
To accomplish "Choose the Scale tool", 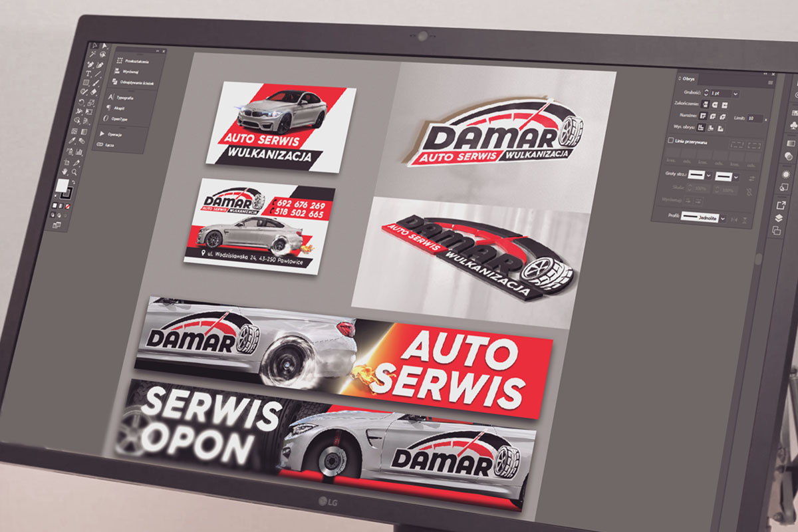I will click(92, 102).
